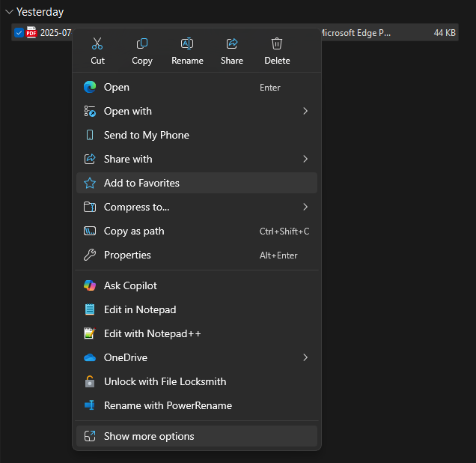The image size is (476, 463).
Task: Select Edit with Notepad++
Action: 197,333
